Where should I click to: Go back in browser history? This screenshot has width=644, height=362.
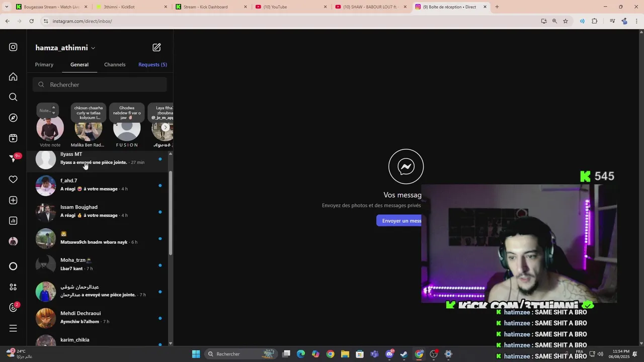pos(7,21)
